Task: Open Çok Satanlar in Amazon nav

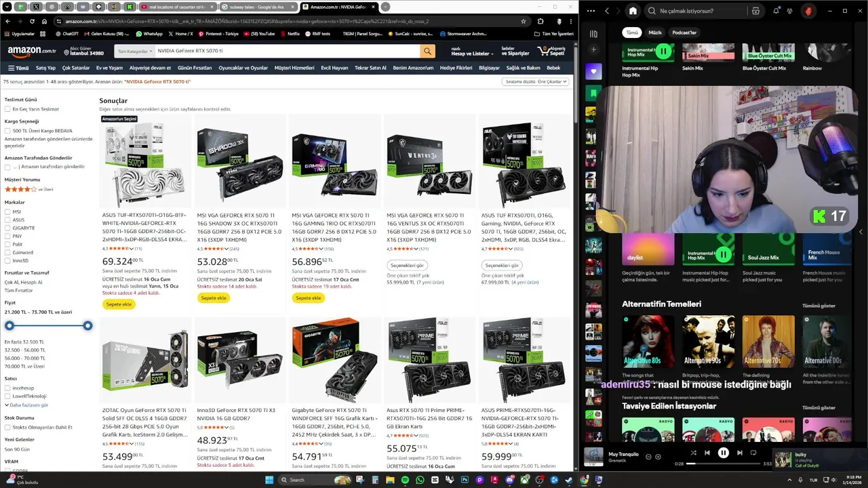Action: [x=76, y=68]
